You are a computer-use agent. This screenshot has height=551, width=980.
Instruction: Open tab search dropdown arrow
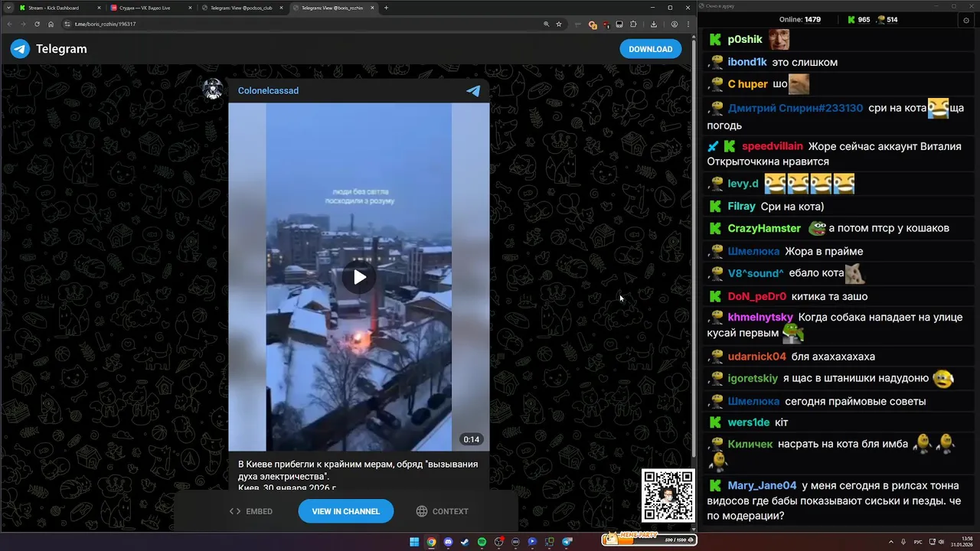tap(9, 8)
